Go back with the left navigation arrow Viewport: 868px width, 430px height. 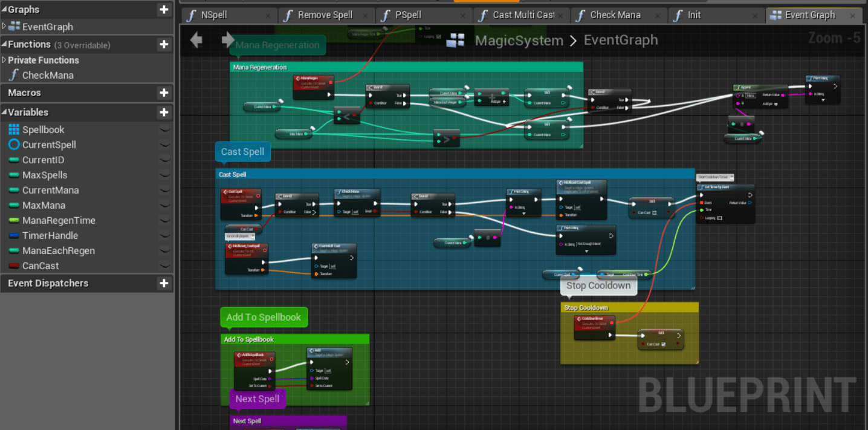click(x=196, y=41)
